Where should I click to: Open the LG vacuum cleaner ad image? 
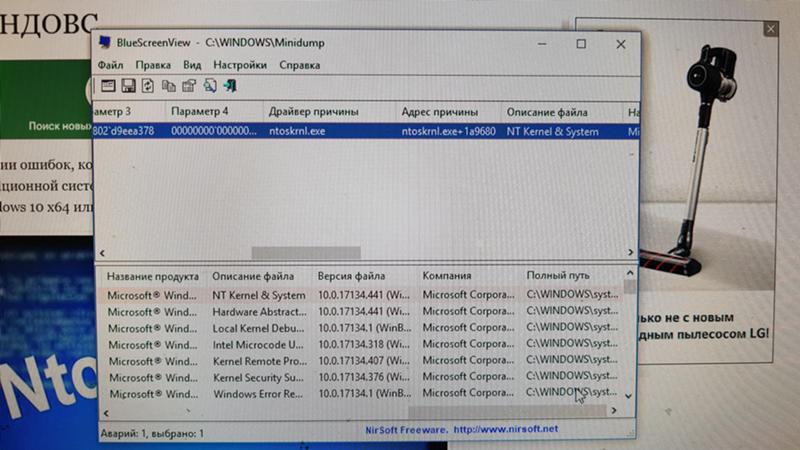point(709,156)
